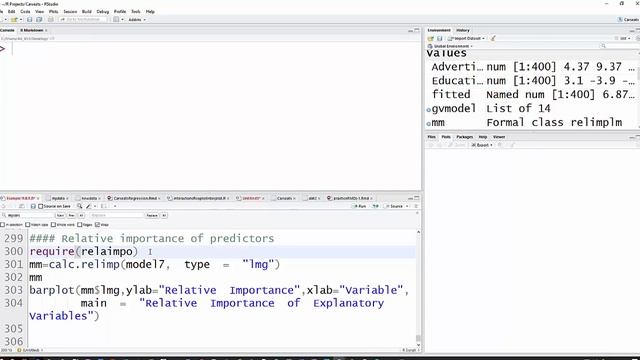Viewport: 640px width, 360px height.
Task: Toggle the Whole word checkbox
Action: pyautogui.click(x=53, y=224)
